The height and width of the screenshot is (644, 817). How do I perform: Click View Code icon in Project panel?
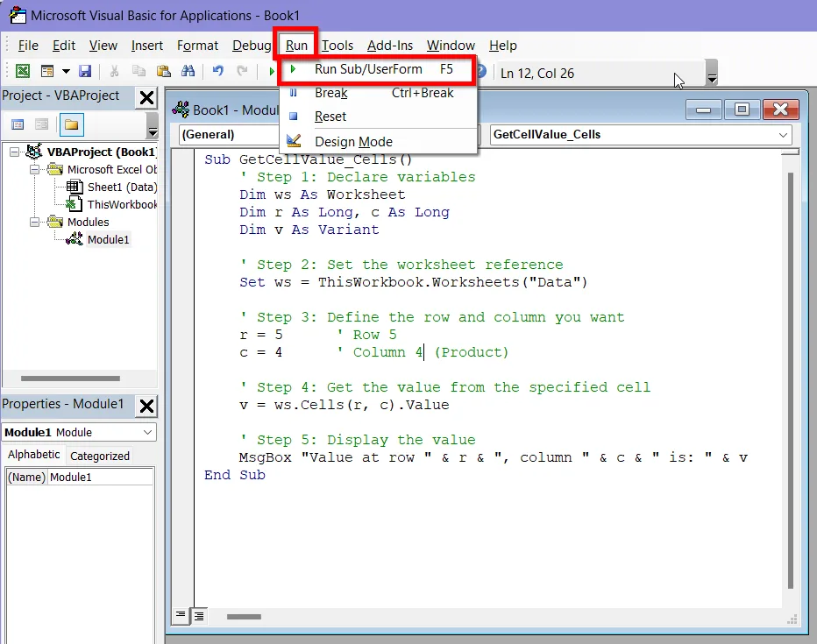[18, 124]
